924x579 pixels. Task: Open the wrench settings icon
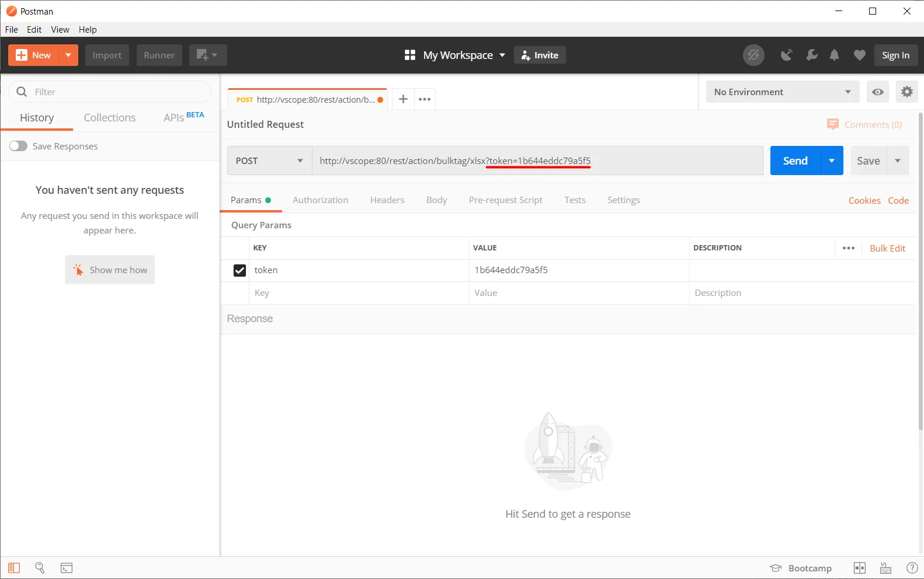click(811, 55)
